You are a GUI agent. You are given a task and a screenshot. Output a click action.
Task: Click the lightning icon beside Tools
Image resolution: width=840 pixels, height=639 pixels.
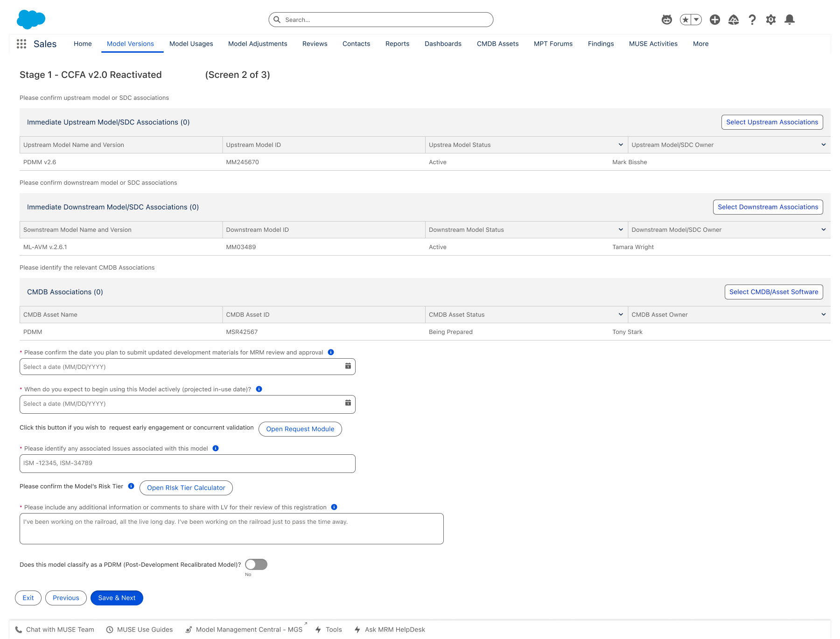pos(318,630)
